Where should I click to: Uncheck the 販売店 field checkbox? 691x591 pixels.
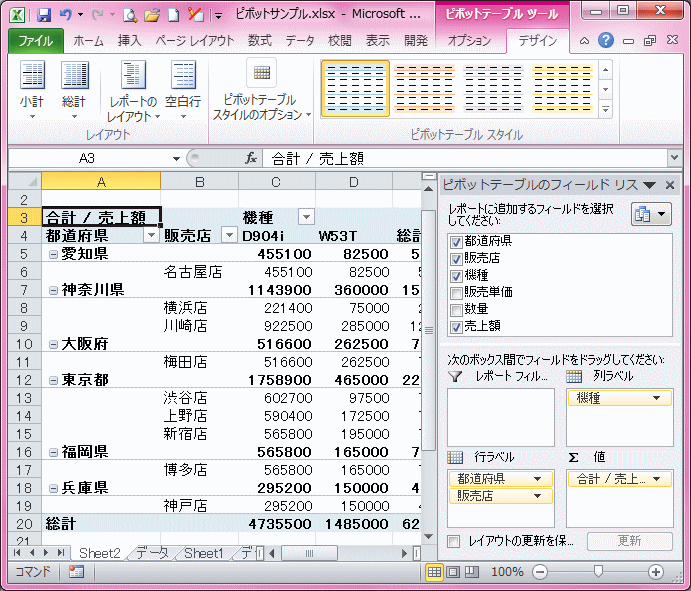(x=456, y=259)
